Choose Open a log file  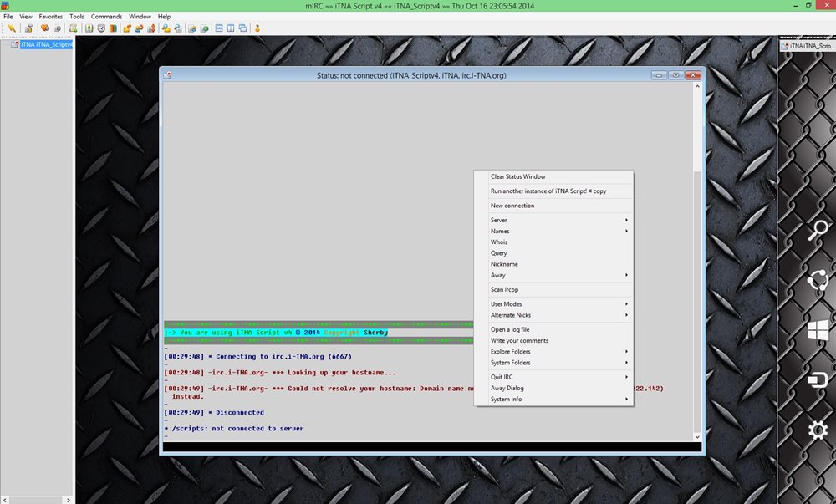click(553, 329)
